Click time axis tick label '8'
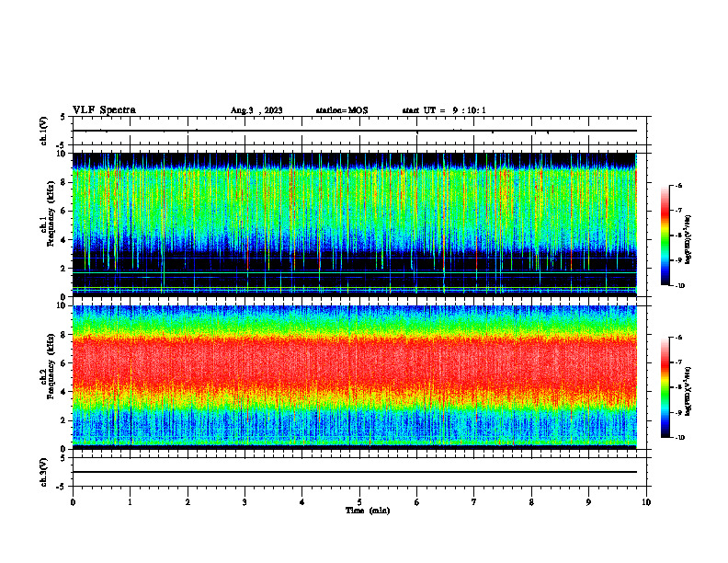The image size is (728, 563). click(x=531, y=502)
